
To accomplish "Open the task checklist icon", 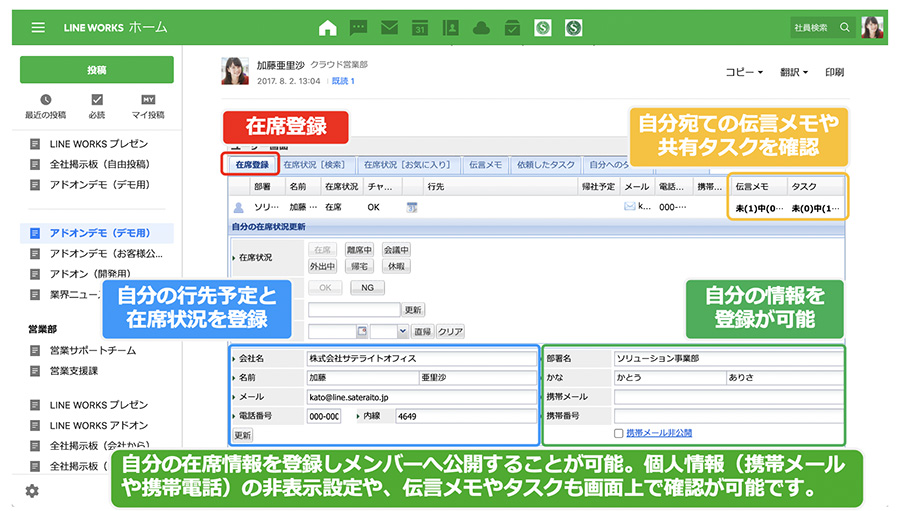I will click(x=512, y=28).
